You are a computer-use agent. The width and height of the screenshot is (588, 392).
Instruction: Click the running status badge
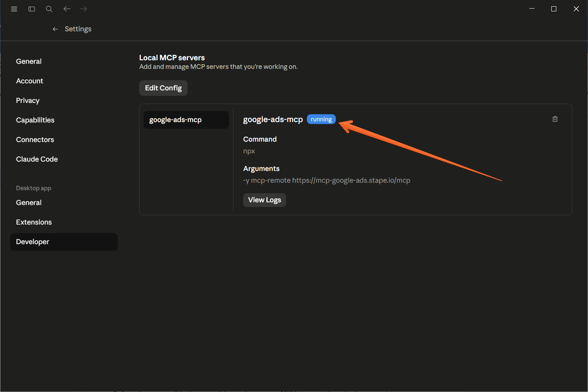pyautogui.click(x=321, y=119)
